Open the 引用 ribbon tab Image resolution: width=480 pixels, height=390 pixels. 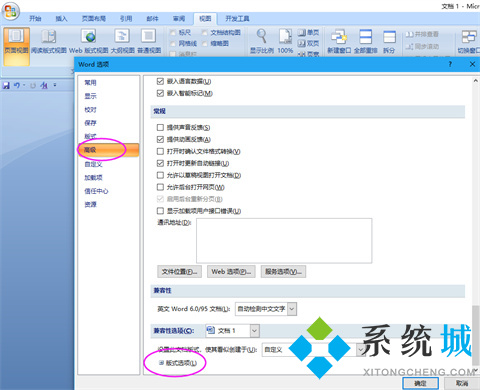(126, 19)
